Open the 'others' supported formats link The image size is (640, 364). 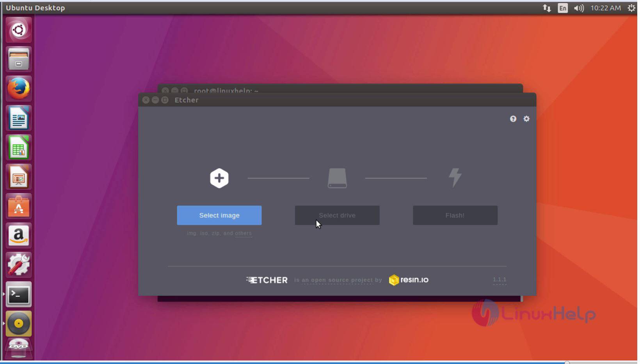pos(243,233)
